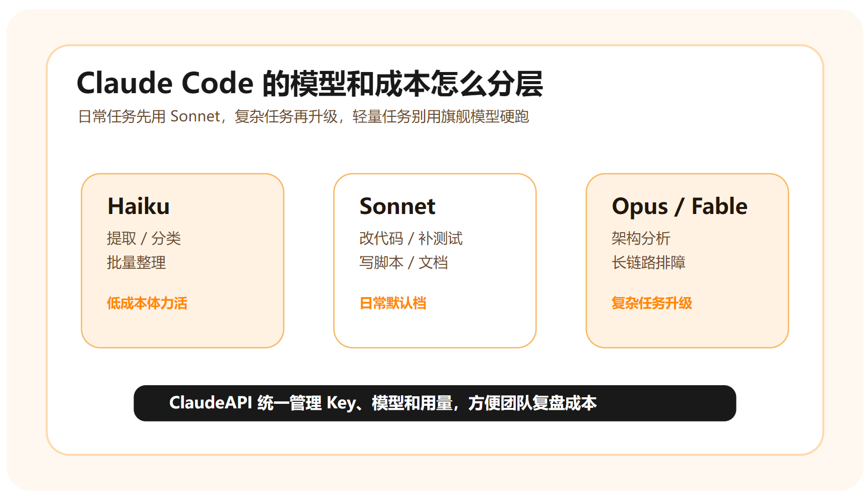Click the orange label 日常默认档
This screenshot has height=499, width=868.
click(393, 303)
